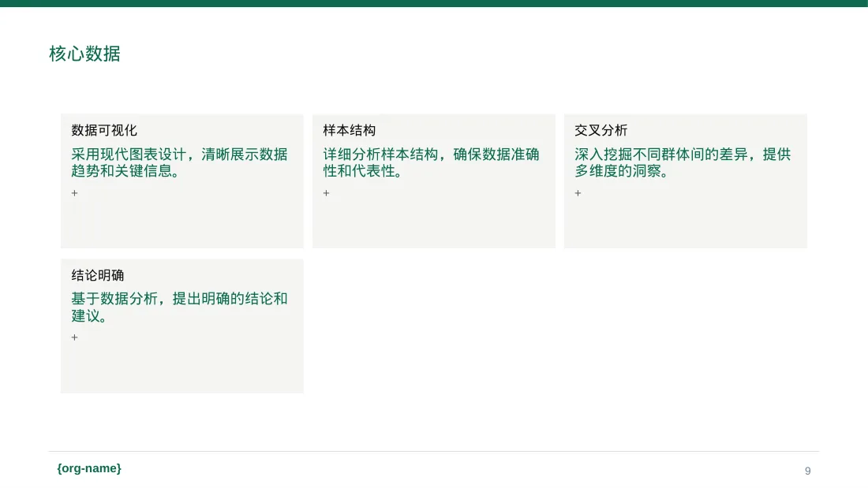Click the 核心数据 slide title
This screenshot has width=868, height=488.
[x=84, y=54]
